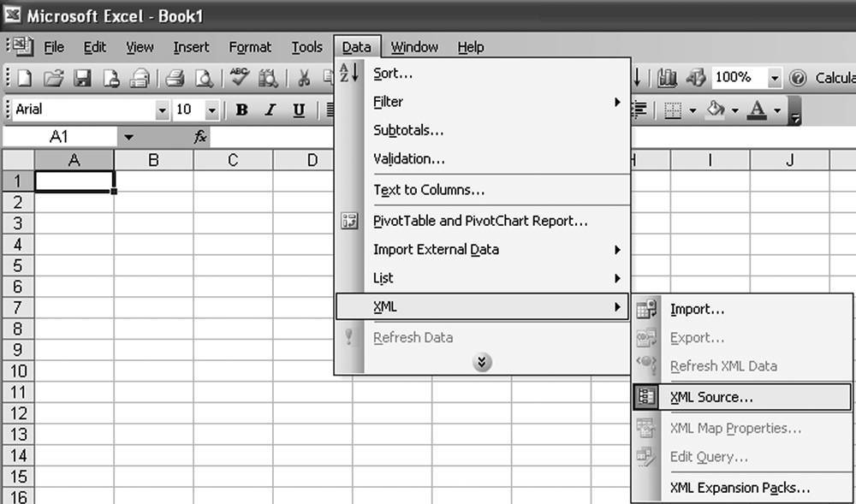Choose Text to Columns... entry
856x504 pixels.
(483, 190)
